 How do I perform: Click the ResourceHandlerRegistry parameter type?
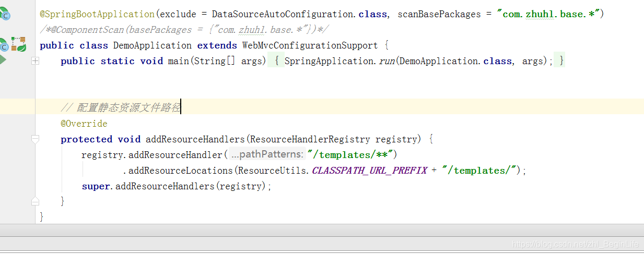pyautogui.click(x=310, y=139)
